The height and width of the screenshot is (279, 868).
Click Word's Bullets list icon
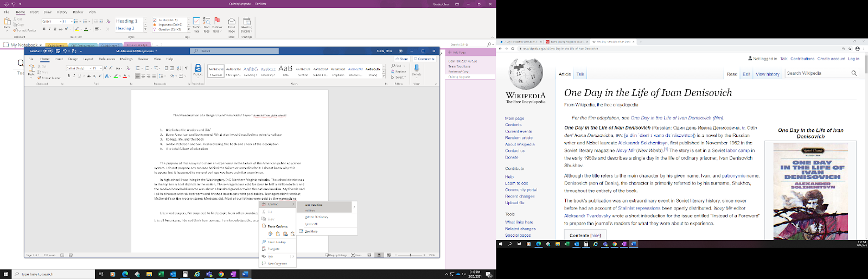[138, 68]
